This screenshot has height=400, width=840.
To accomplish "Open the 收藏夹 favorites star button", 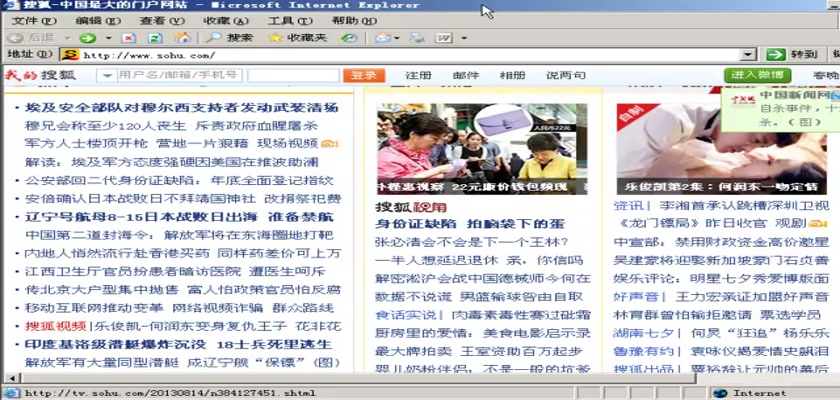I will (296, 38).
